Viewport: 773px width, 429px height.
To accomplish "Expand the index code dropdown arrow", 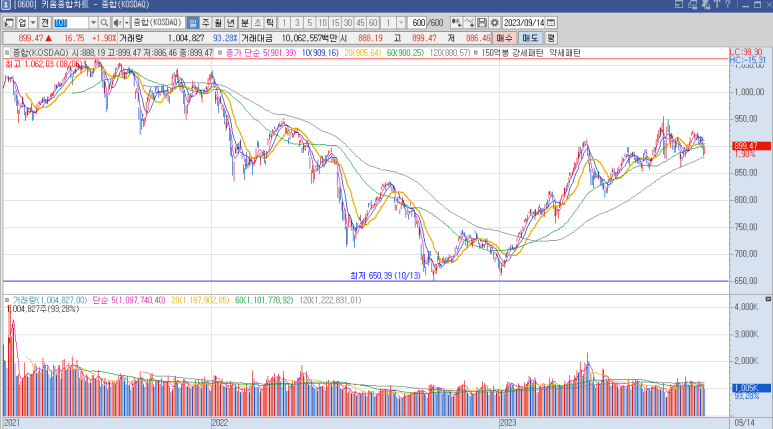I will point(93,23).
